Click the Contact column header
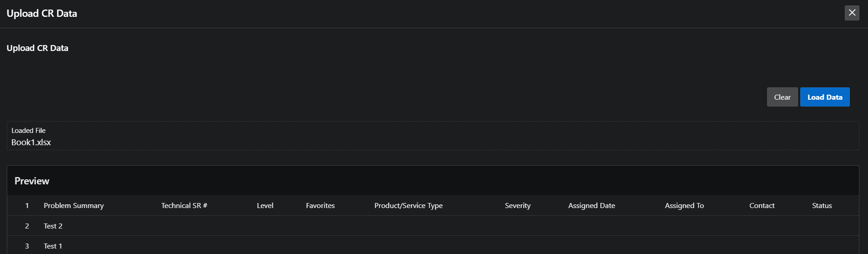The height and width of the screenshot is (254, 868). tap(762, 206)
